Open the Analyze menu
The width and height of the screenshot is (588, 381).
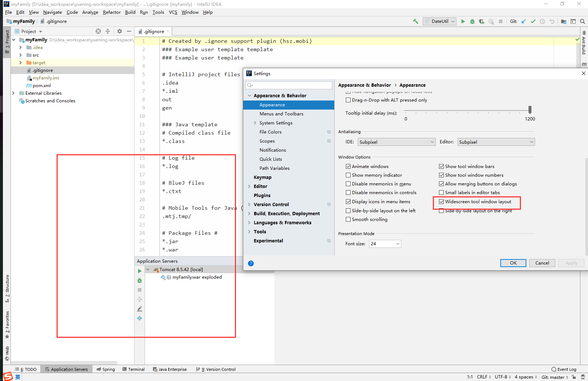coord(90,12)
